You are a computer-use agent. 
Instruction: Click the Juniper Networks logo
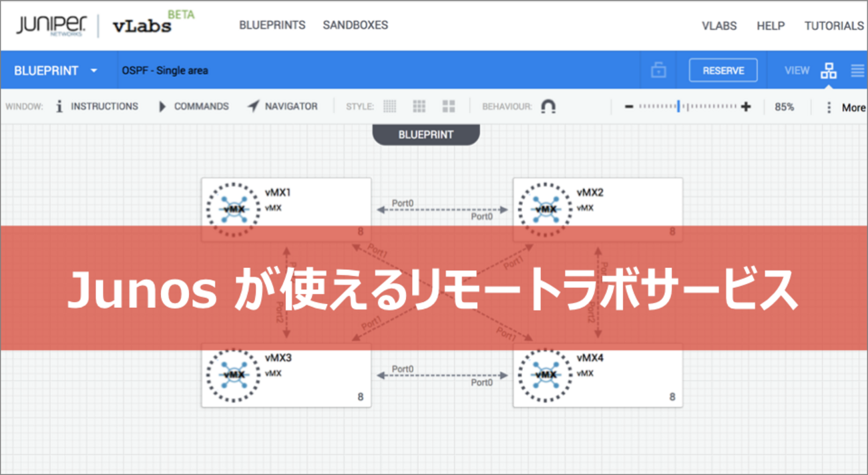52,25
